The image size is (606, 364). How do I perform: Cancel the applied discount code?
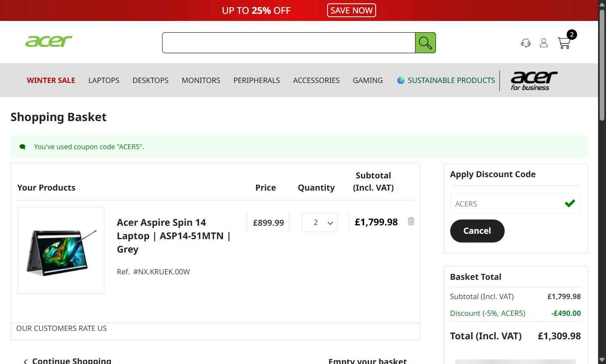click(x=477, y=231)
